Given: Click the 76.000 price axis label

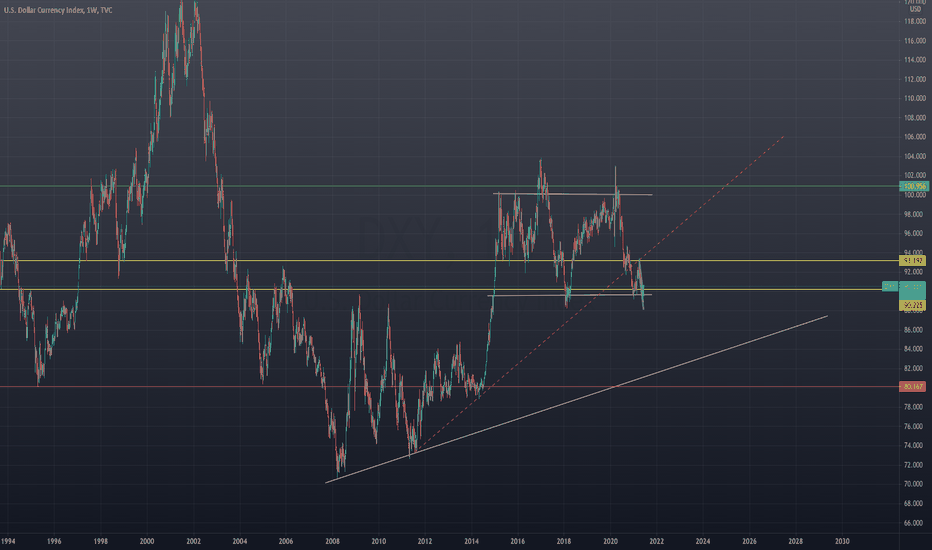Looking at the screenshot, I should (x=915, y=426).
